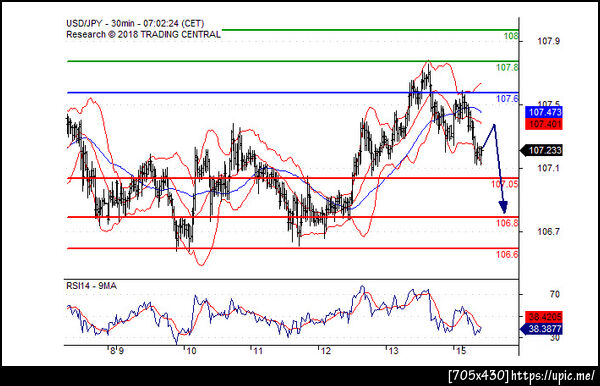Image resolution: width=600 pixels, height=386 pixels.
Task: Select the 107.1 price axis value
Action: tap(548, 168)
